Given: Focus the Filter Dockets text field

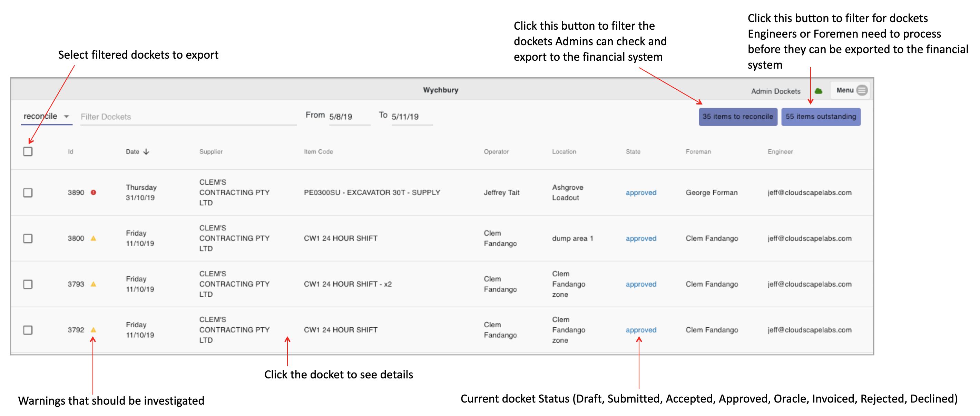Looking at the screenshot, I should 188,117.
